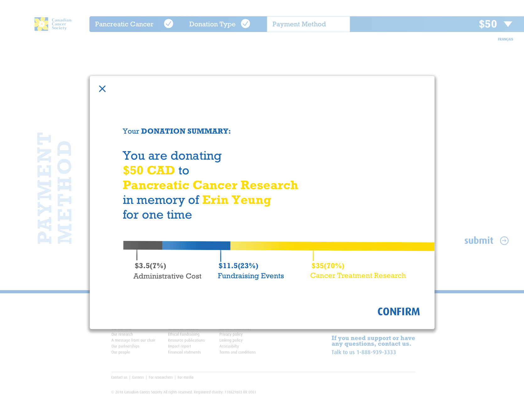Open the Ethical Fundraising link

point(184,334)
